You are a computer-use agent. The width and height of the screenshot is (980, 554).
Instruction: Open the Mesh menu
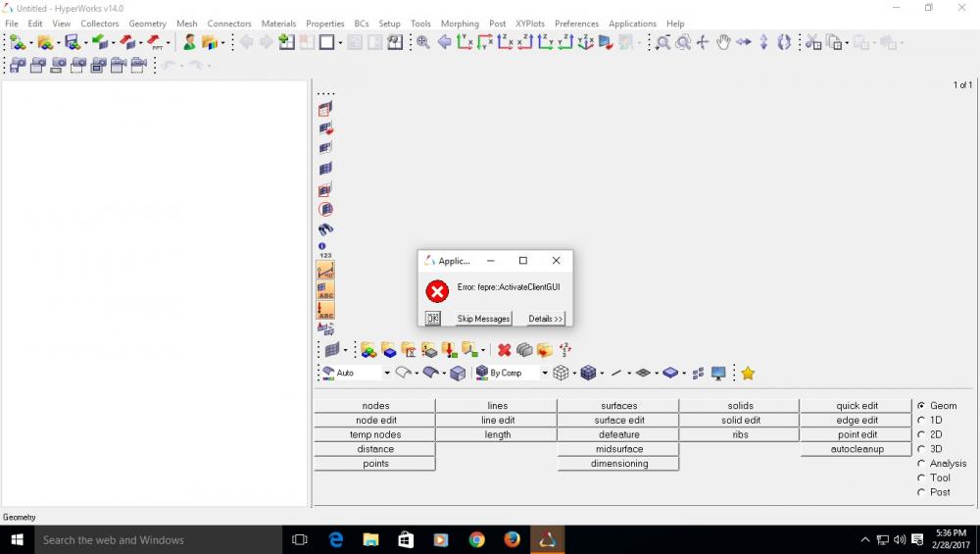[x=187, y=24]
